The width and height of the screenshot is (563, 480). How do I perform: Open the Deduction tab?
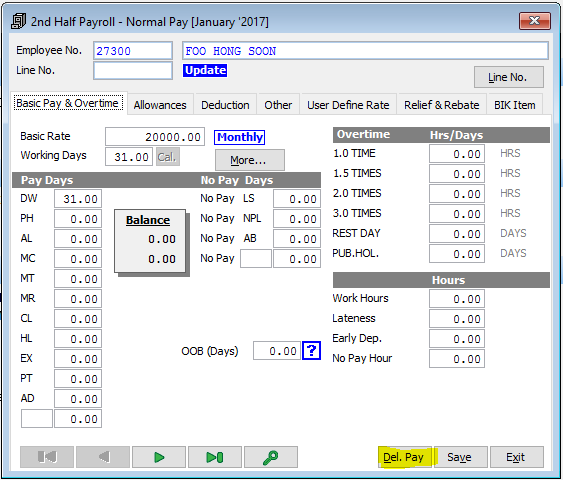225,105
